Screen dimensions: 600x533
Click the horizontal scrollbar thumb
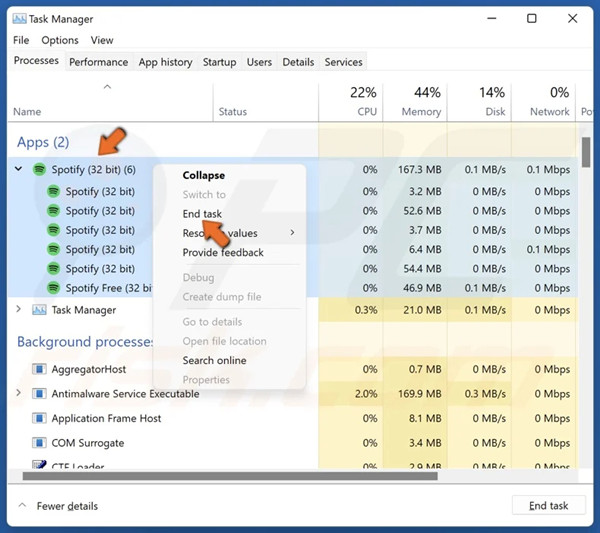(230, 476)
